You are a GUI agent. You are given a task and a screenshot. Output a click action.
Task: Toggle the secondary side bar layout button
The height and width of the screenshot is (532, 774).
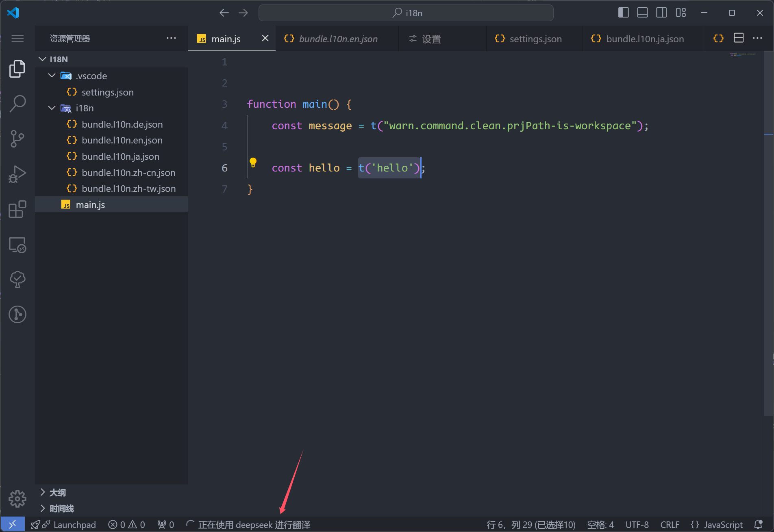pos(661,13)
